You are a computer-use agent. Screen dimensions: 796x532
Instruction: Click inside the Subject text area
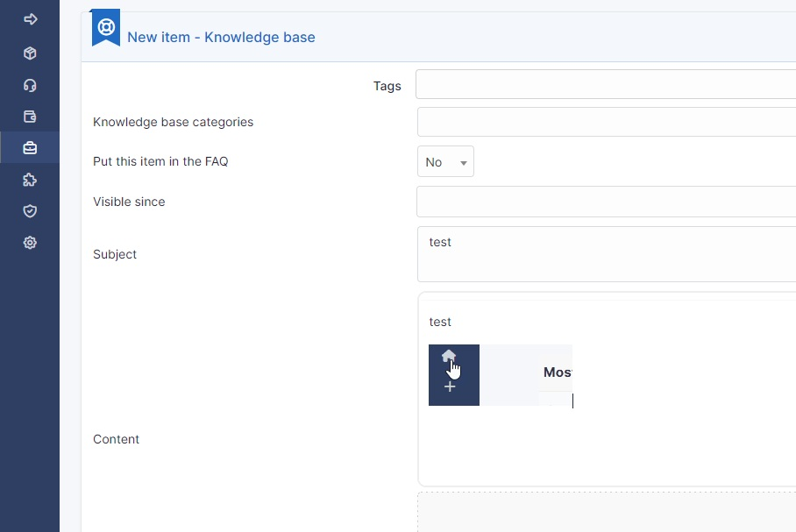pos(605,254)
